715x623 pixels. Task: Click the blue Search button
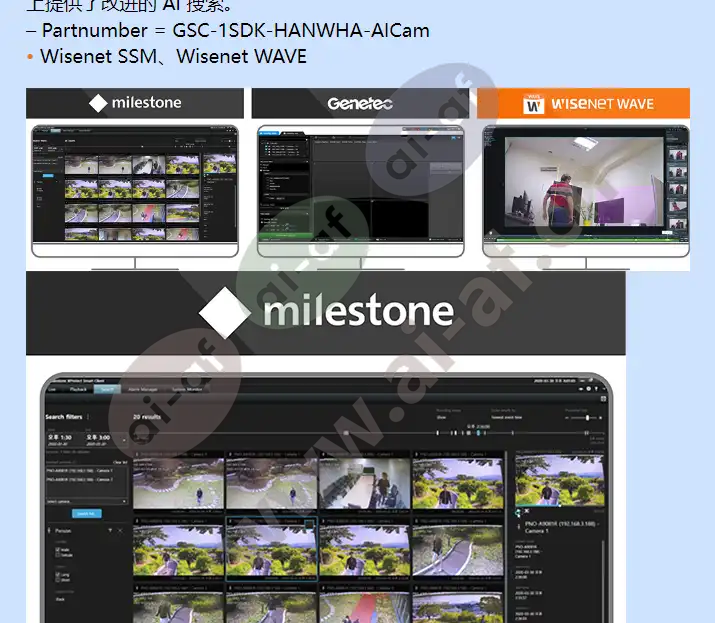(87, 514)
